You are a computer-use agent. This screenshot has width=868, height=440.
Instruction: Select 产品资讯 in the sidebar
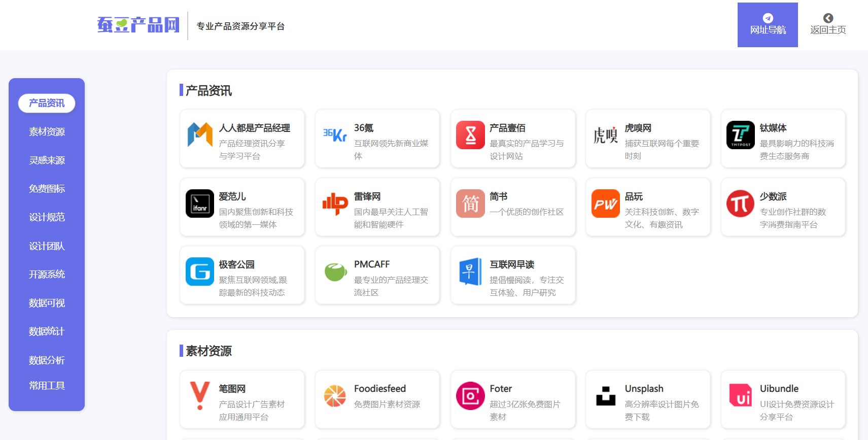point(47,103)
